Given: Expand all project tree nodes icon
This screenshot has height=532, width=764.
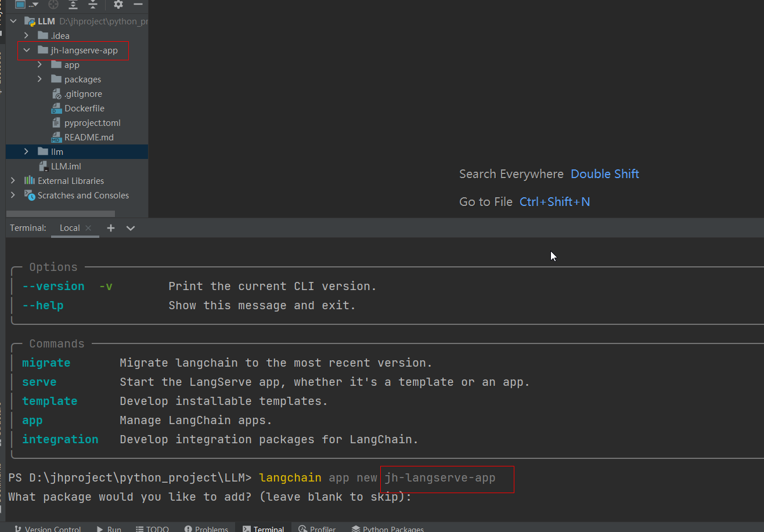Looking at the screenshot, I should (x=73, y=4).
